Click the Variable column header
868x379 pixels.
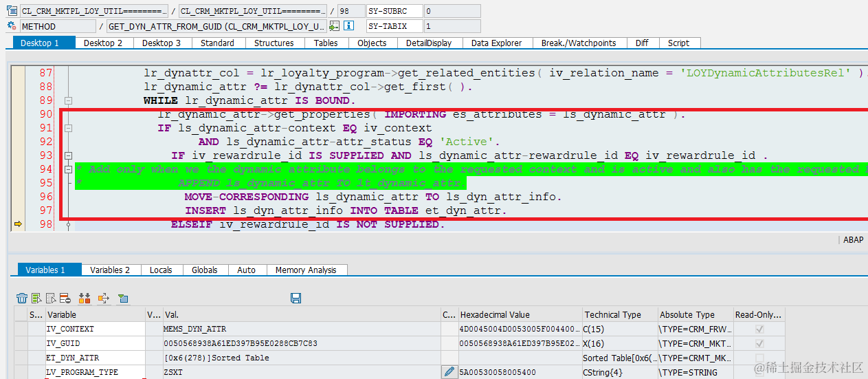tap(96, 314)
